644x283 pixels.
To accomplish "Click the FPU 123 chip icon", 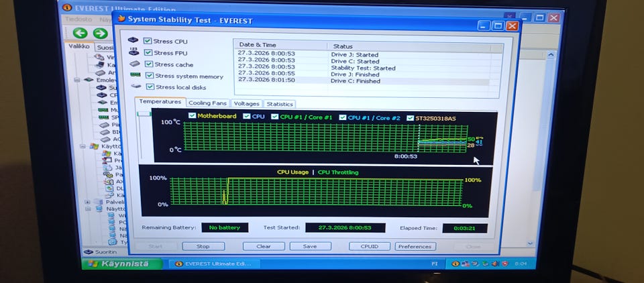I will pyautogui.click(x=134, y=52).
